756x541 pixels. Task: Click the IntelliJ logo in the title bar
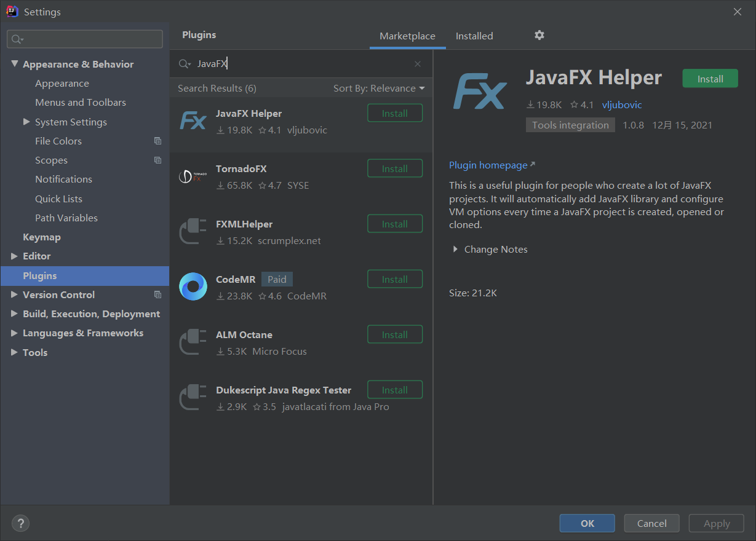coord(12,12)
